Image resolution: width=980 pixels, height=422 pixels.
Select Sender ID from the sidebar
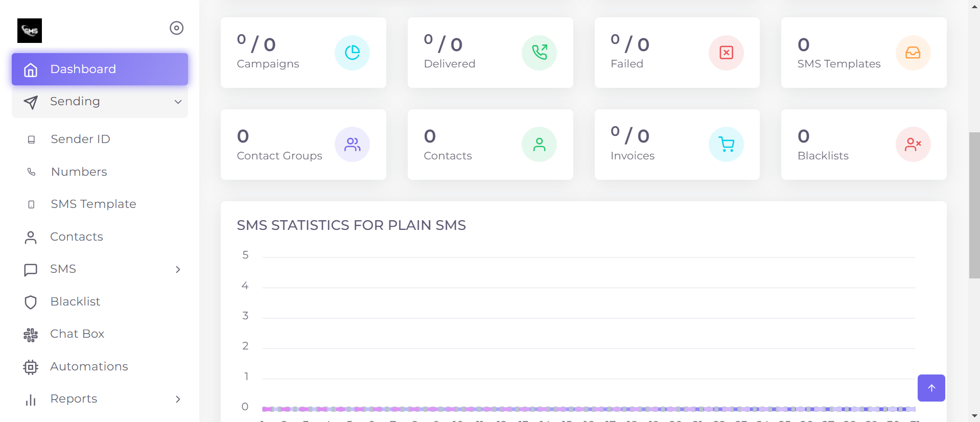[x=80, y=138]
